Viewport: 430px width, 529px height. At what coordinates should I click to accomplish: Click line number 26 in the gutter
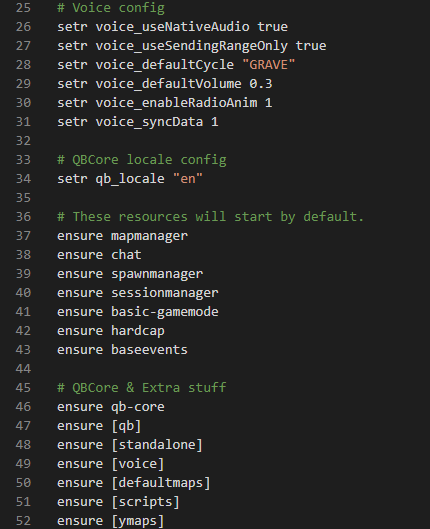click(23, 27)
